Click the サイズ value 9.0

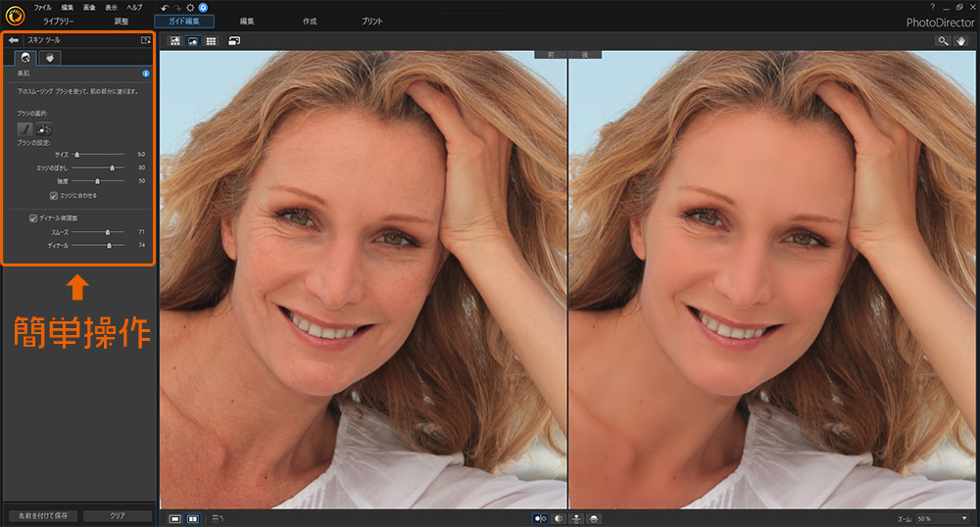141,154
